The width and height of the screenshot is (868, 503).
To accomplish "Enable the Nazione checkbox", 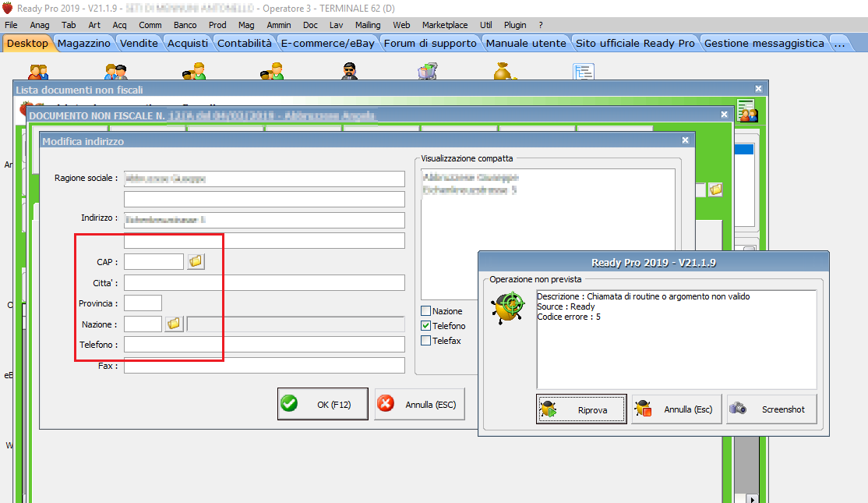I will [x=425, y=311].
